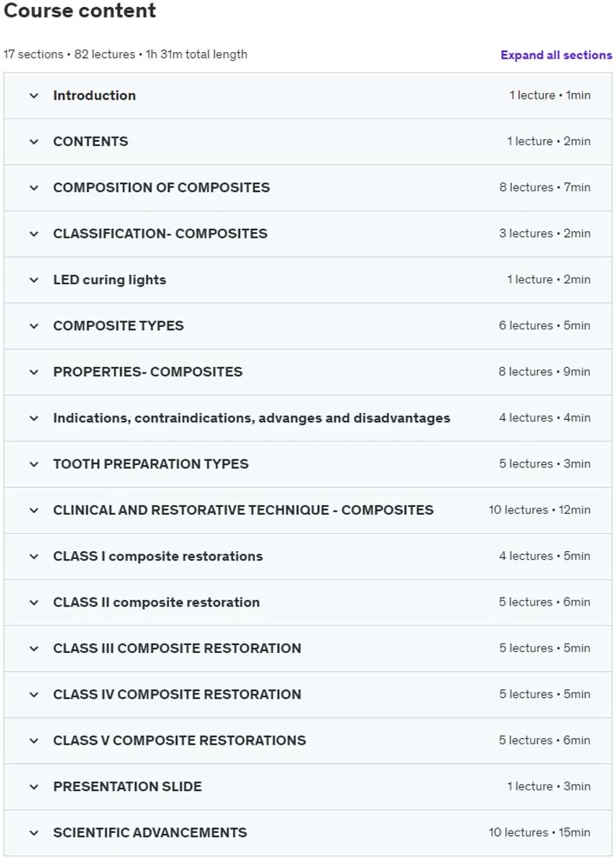This screenshot has width=616, height=859.
Task: Open CLINICAL AND RESTORATIVE TECHNIQUE - COMPOSITES section
Action: pos(308,510)
